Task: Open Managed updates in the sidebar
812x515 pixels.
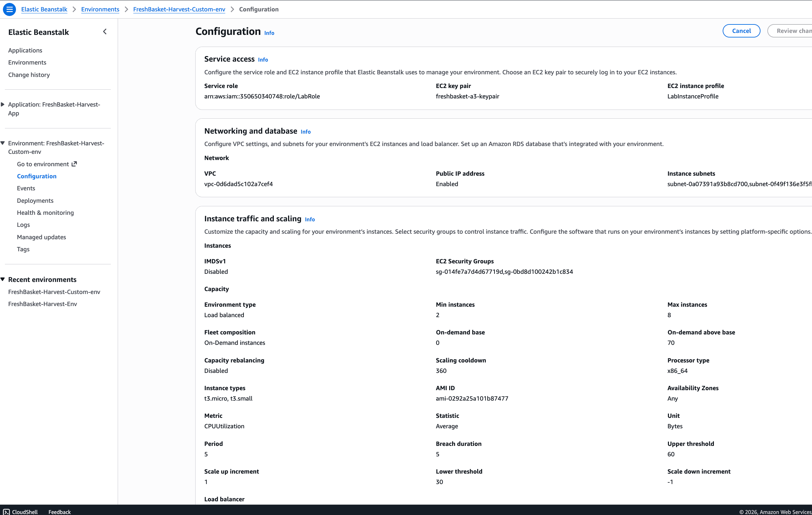Action: (41, 237)
